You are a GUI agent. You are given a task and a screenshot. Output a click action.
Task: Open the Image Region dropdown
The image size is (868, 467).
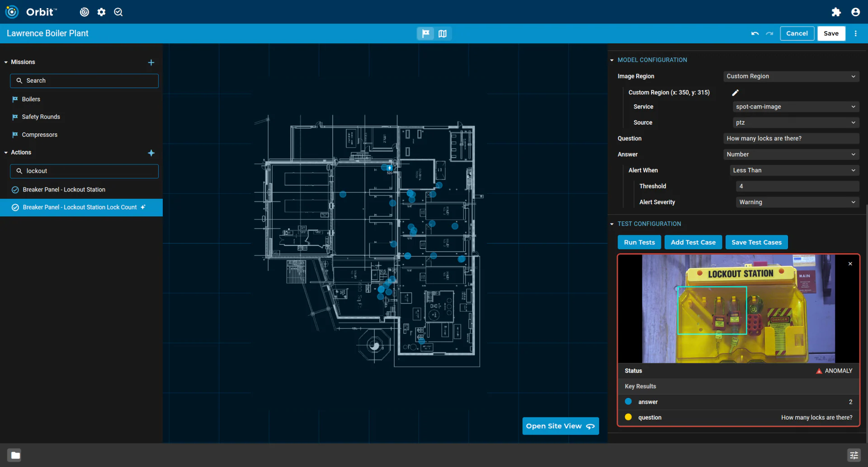(791, 76)
